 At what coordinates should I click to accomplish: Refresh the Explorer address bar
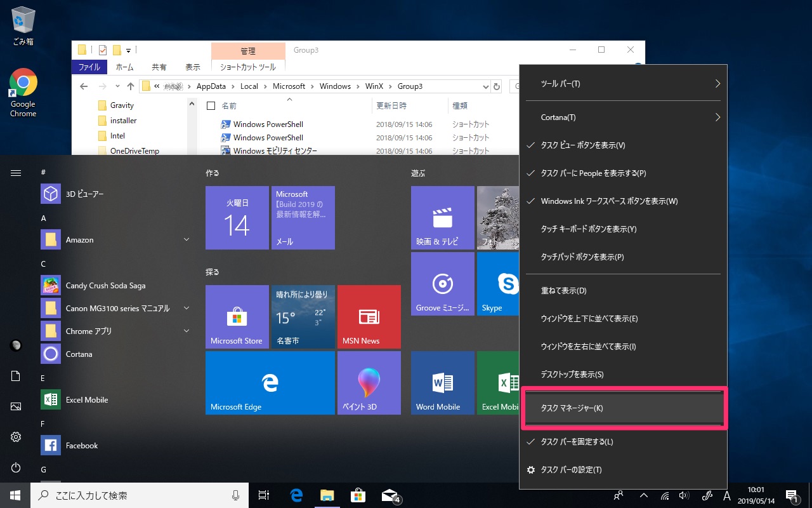pyautogui.click(x=497, y=86)
